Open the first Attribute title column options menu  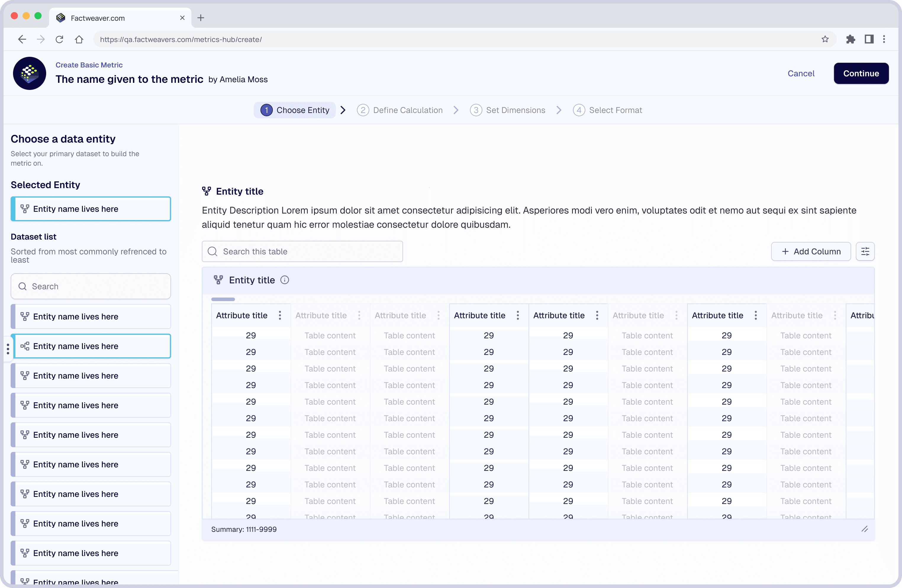point(280,315)
